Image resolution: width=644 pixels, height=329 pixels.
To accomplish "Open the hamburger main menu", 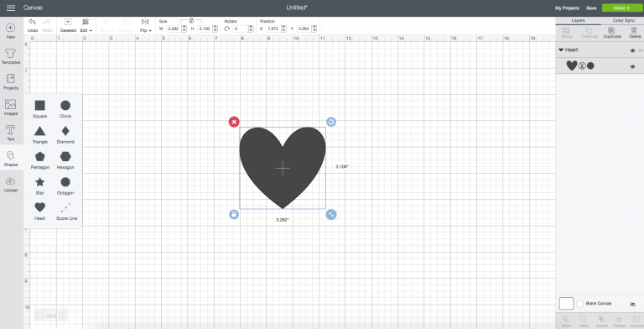I will click(x=11, y=8).
